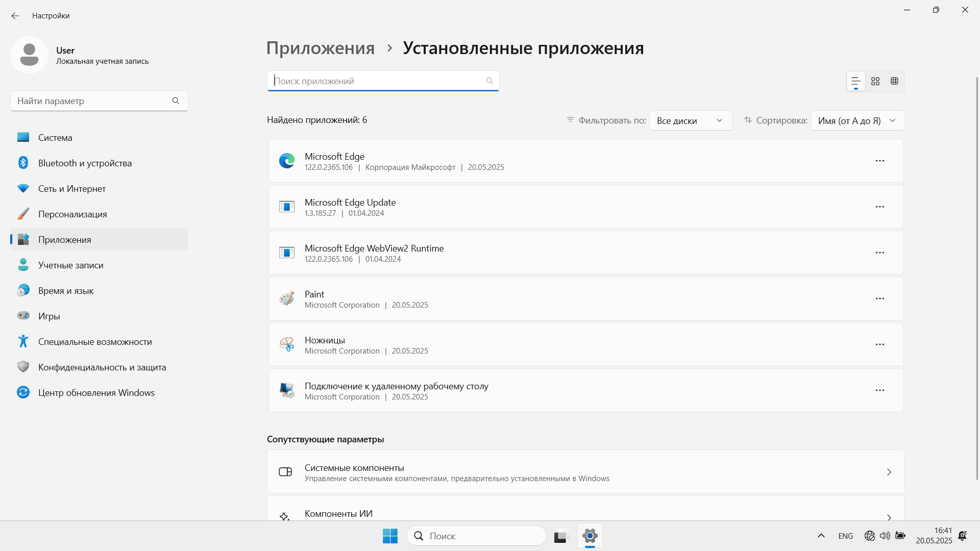Open Системные компоненты related setting
This screenshot has width=980, height=551.
586,472
